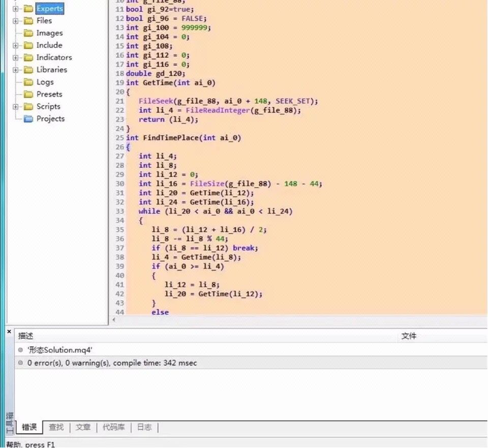This screenshot has width=488, height=448.
Task: Click the Scripts folder icon
Action: 28,106
